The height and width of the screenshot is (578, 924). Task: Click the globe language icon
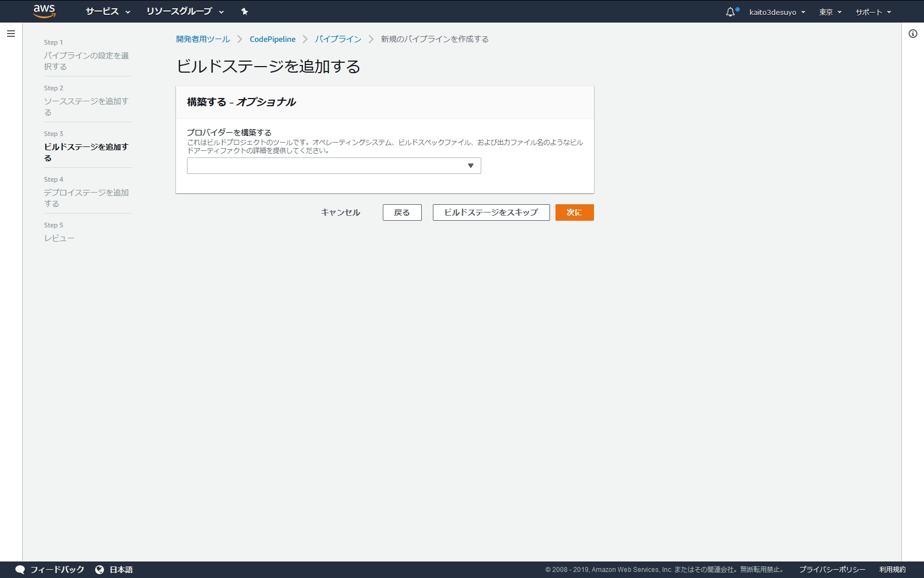pos(100,570)
